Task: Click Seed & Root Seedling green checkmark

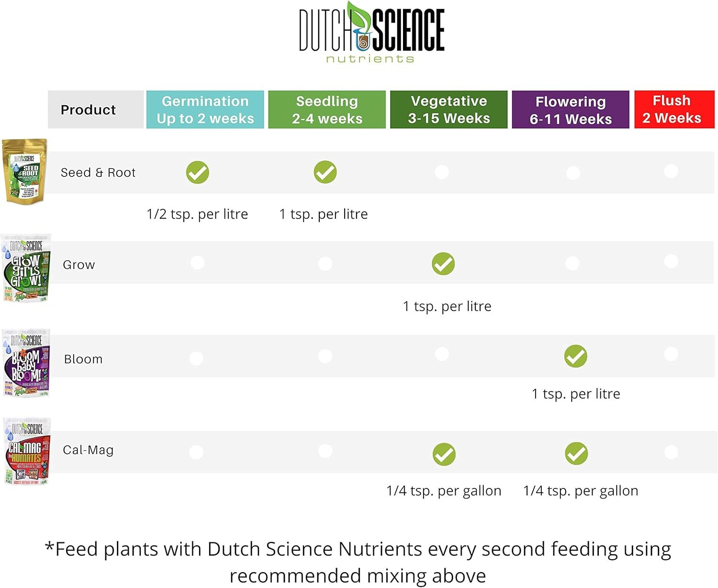Action: pyautogui.click(x=325, y=172)
